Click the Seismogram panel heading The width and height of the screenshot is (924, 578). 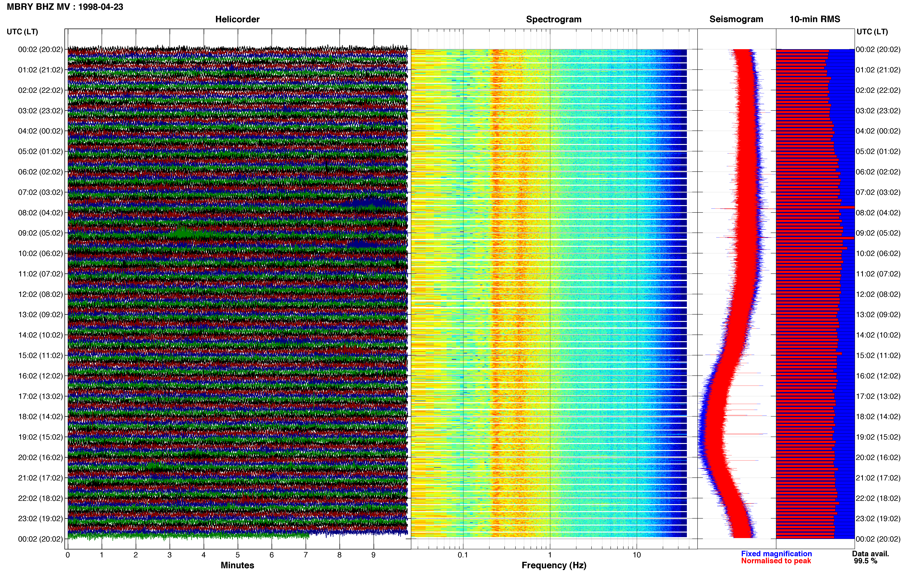coord(736,19)
